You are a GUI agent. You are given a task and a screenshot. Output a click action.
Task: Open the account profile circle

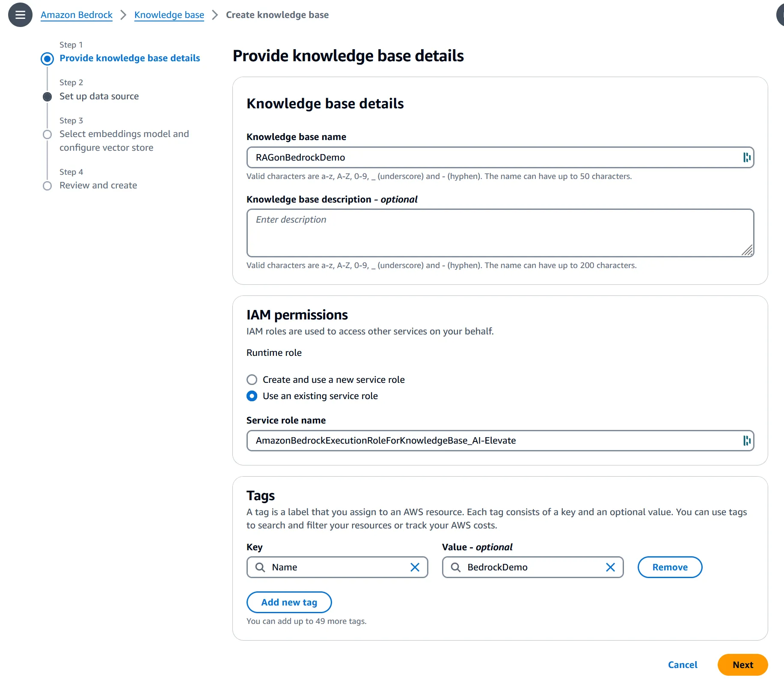[781, 14]
